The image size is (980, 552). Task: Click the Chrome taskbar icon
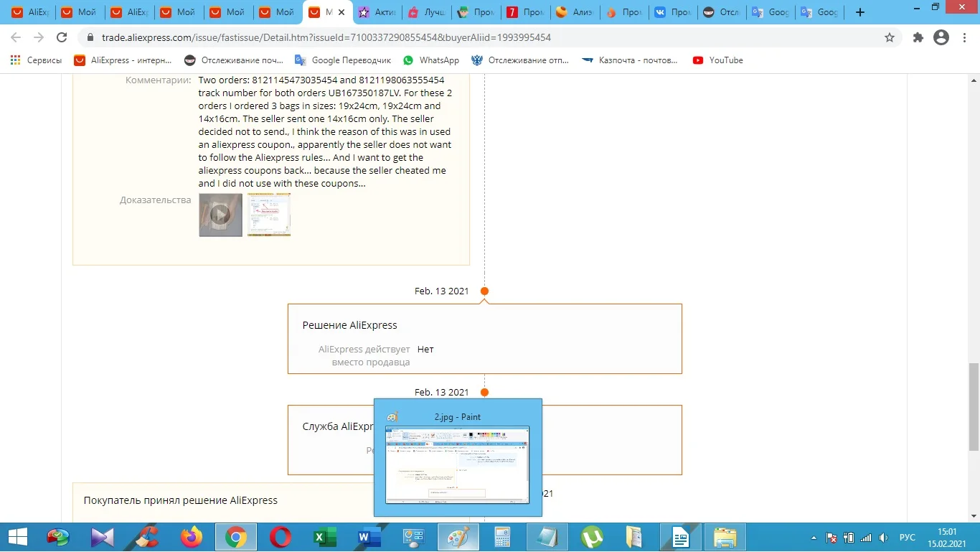236,537
